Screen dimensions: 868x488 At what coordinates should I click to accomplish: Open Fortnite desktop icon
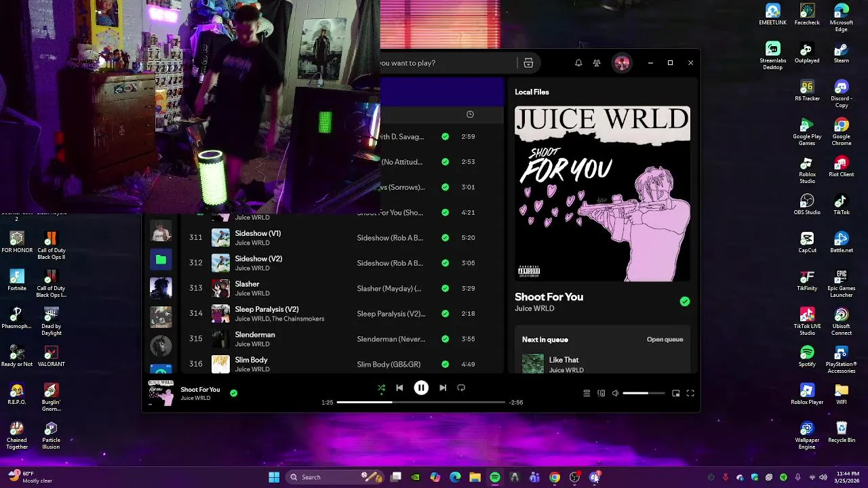pyautogui.click(x=17, y=281)
